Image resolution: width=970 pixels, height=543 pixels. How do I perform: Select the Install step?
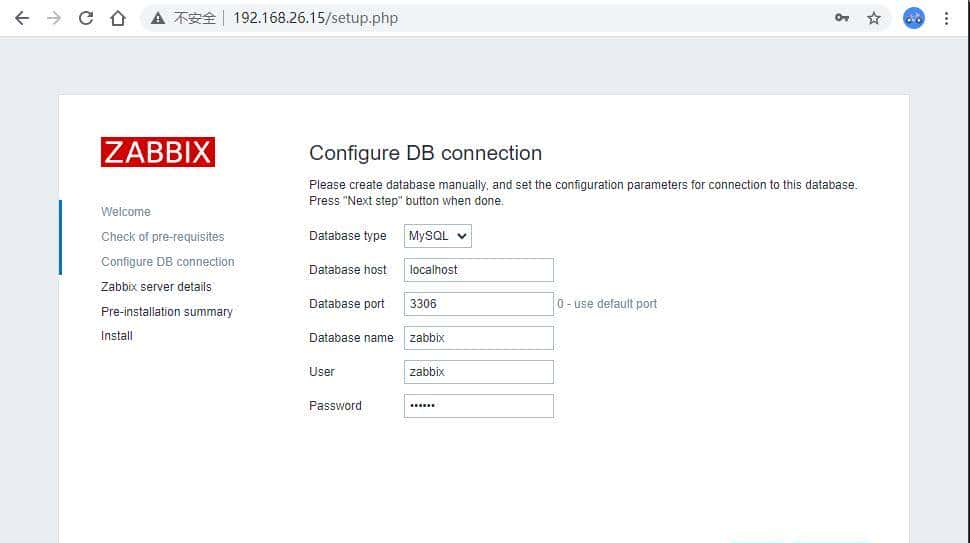click(x=117, y=336)
